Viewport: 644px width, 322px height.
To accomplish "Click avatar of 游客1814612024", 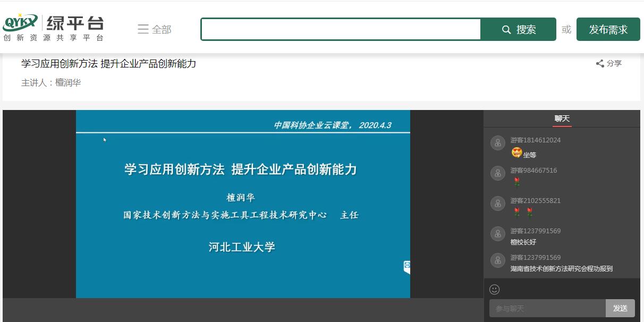I will pyautogui.click(x=497, y=143).
